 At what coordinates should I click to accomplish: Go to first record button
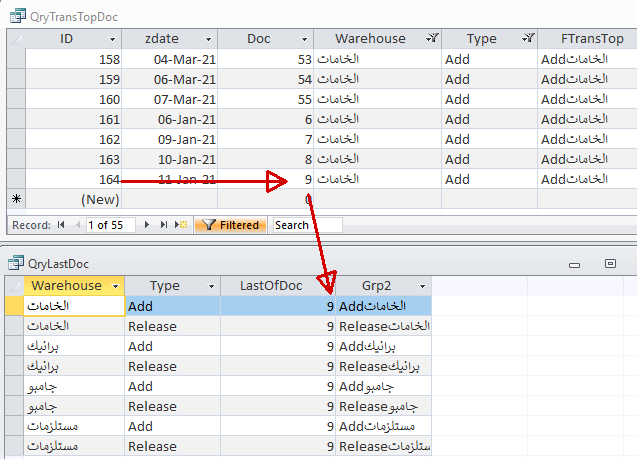coord(61,225)
